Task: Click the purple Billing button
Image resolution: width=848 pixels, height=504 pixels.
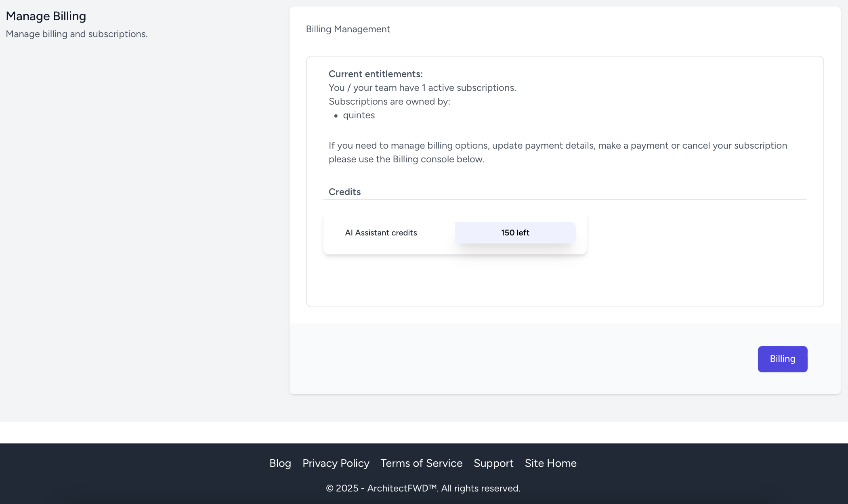Action: point(782,359)
